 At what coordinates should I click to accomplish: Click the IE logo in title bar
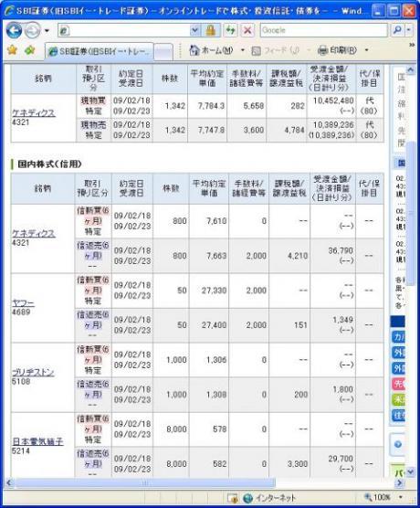coord(9,11)
